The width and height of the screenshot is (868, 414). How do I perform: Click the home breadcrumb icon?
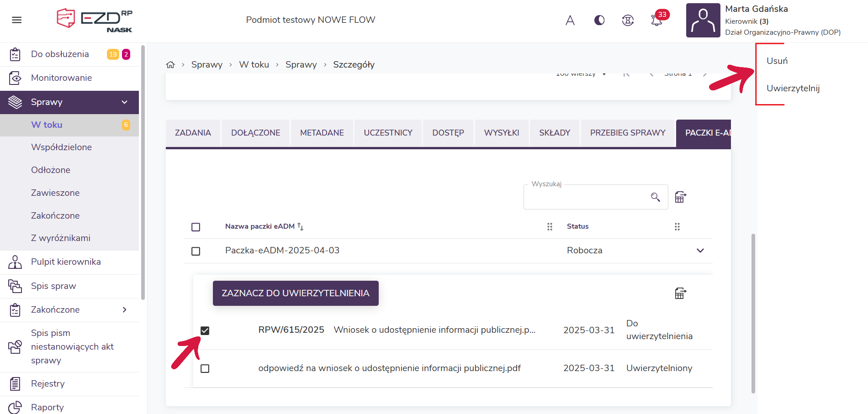pos(170,65)
